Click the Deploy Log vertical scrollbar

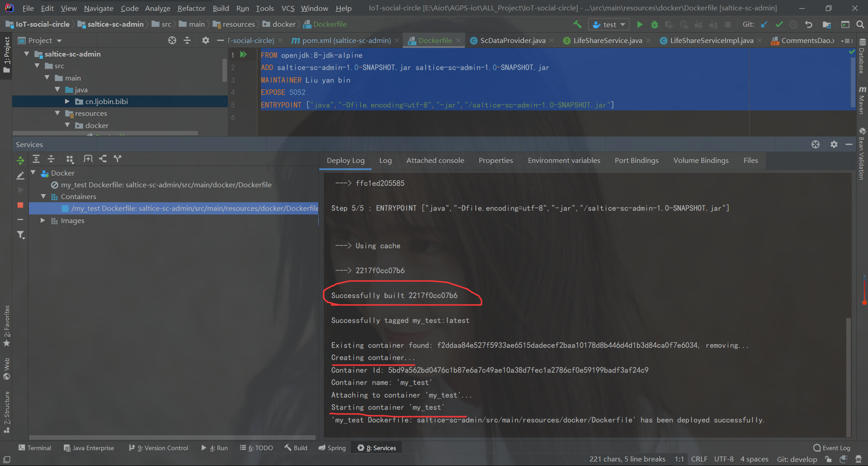point(849,376)
